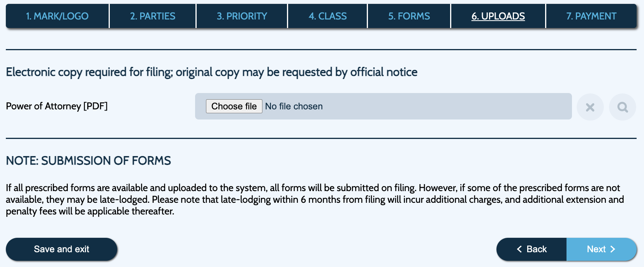Click the NOTE: SUBMISSION OF FORMS heading

[x=88, y=160]
